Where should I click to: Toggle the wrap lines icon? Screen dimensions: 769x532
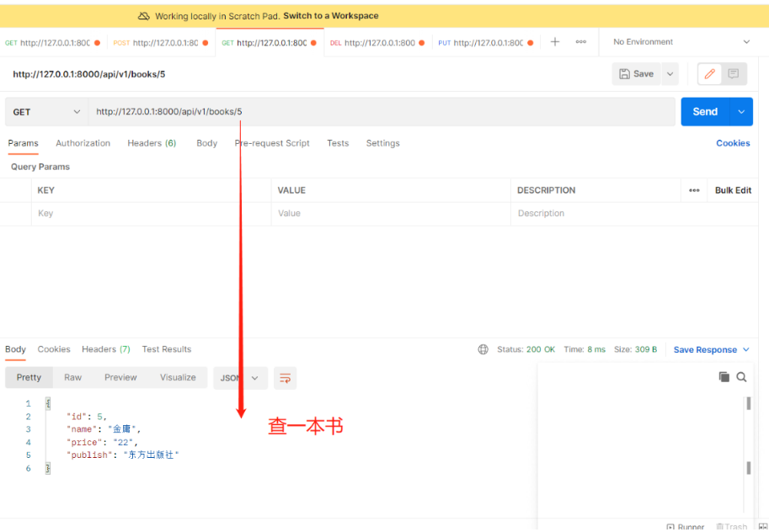pyautogui.click(x=285, y=378)
